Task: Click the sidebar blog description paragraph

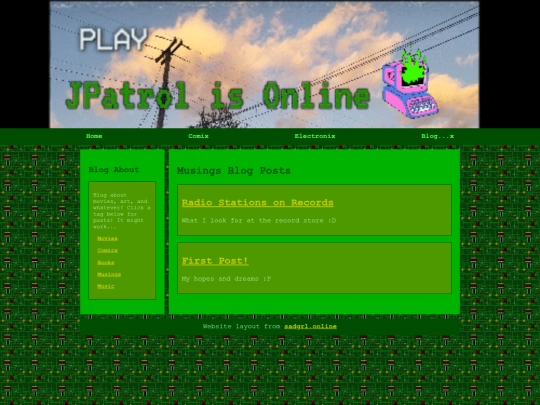Action: [122, 211]
